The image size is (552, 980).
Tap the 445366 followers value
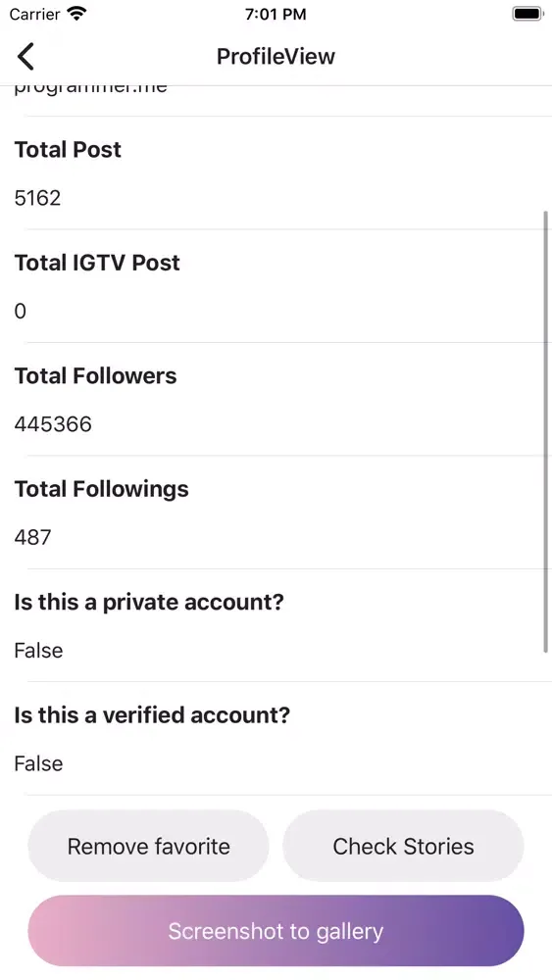click(x=53, y=424)
